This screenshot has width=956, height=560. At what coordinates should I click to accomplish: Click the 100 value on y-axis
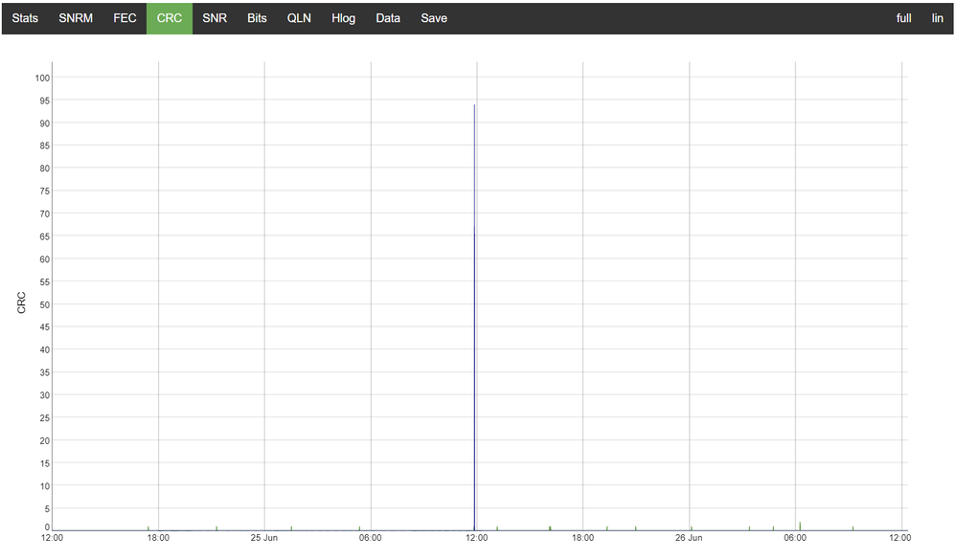(x=42, y=78)
